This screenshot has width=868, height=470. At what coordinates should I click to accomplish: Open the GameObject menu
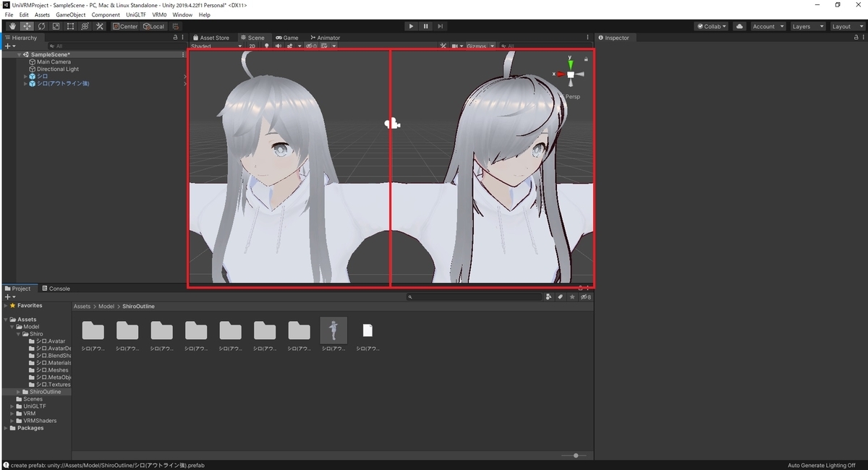tap(71, 14)
